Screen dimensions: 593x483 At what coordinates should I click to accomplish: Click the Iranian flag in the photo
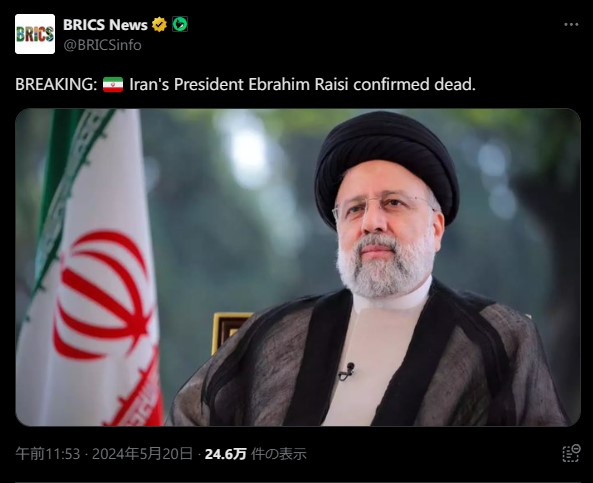coord(91,267)
